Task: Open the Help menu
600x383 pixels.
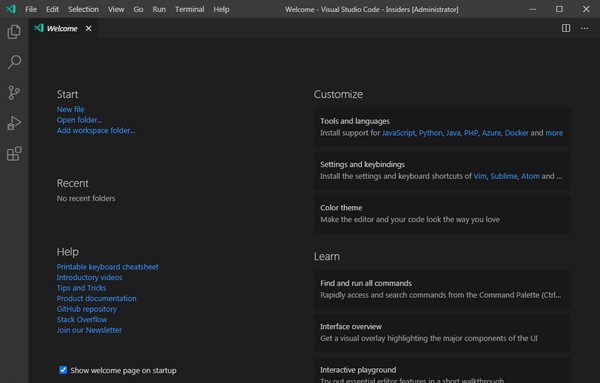Action: (221, 9)
